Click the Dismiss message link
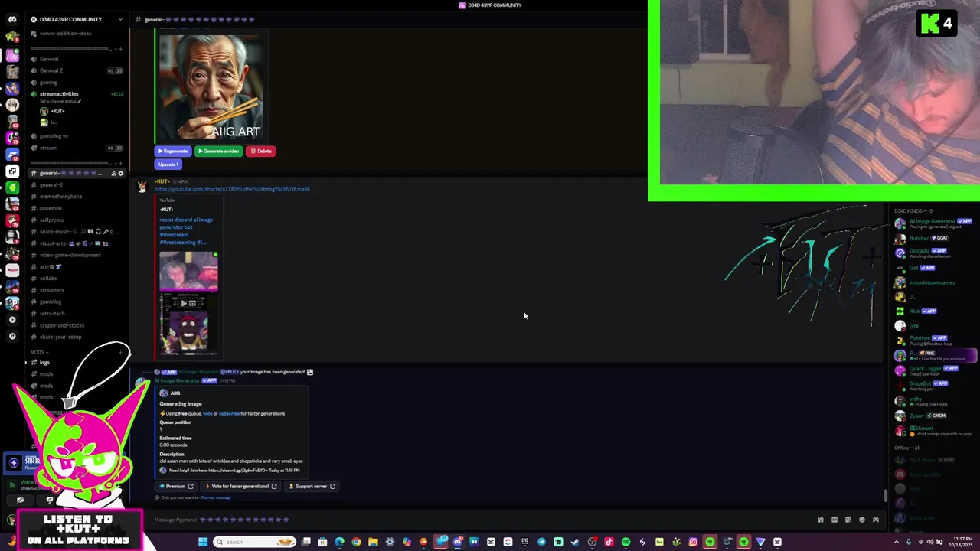 tap(215, 497)
